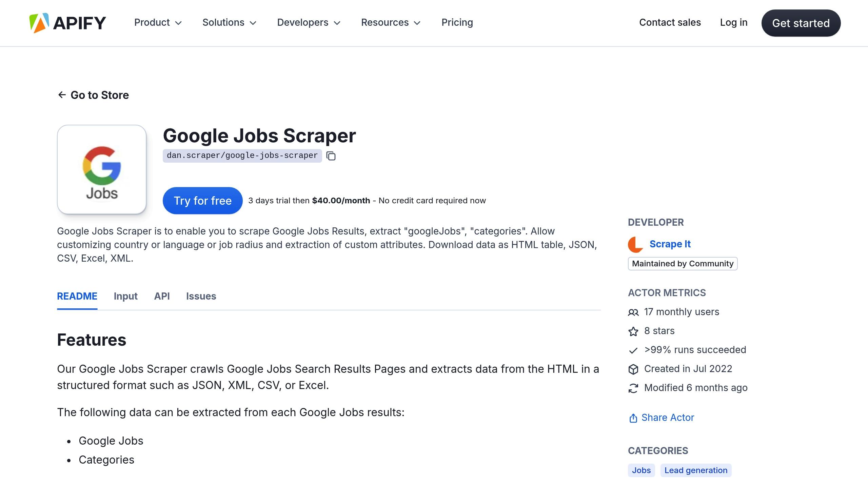Switch to the Input tab
The width and height of the screenshot is (868, 488).
125,296
